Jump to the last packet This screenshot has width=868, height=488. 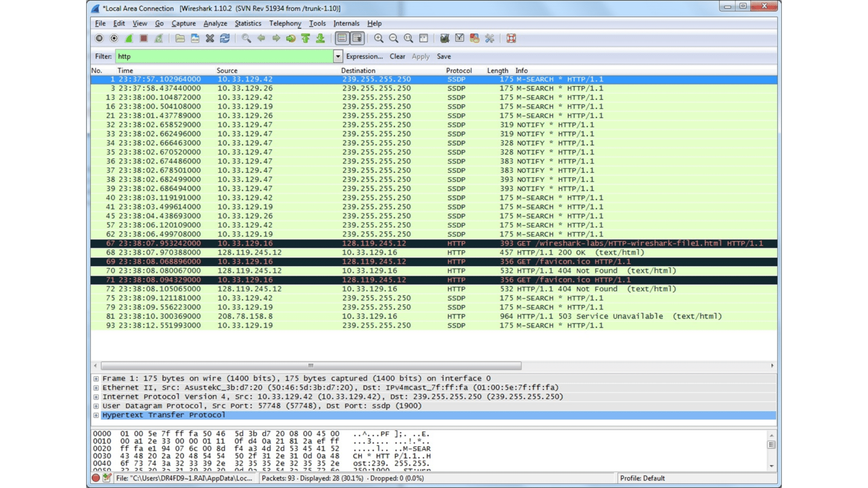tap(321, 38)
